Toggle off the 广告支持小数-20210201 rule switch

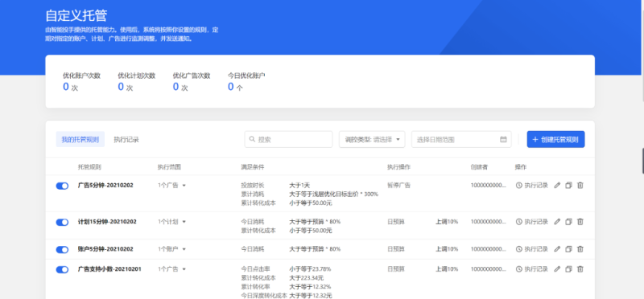(62, 269)
